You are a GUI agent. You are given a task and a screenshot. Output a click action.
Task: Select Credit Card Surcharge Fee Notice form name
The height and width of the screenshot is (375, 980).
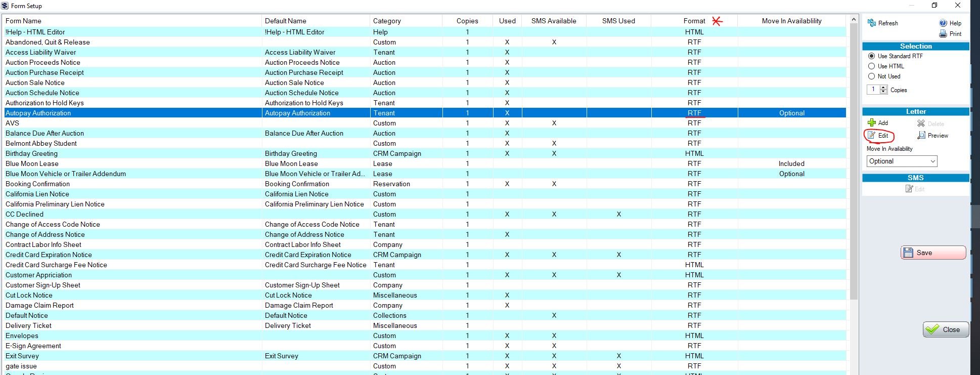click(56, 265)
